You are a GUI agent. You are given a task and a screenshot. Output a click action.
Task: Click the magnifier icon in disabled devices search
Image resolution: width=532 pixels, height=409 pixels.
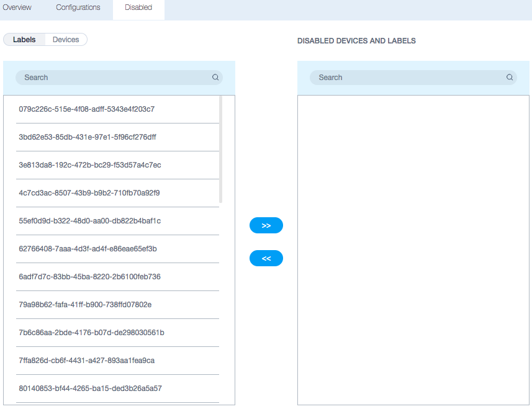pyautogui.click(x=510, y=78)
